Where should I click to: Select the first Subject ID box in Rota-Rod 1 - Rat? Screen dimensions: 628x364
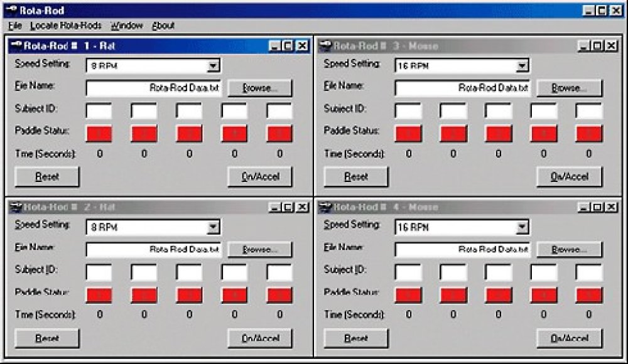coord(99,110)
